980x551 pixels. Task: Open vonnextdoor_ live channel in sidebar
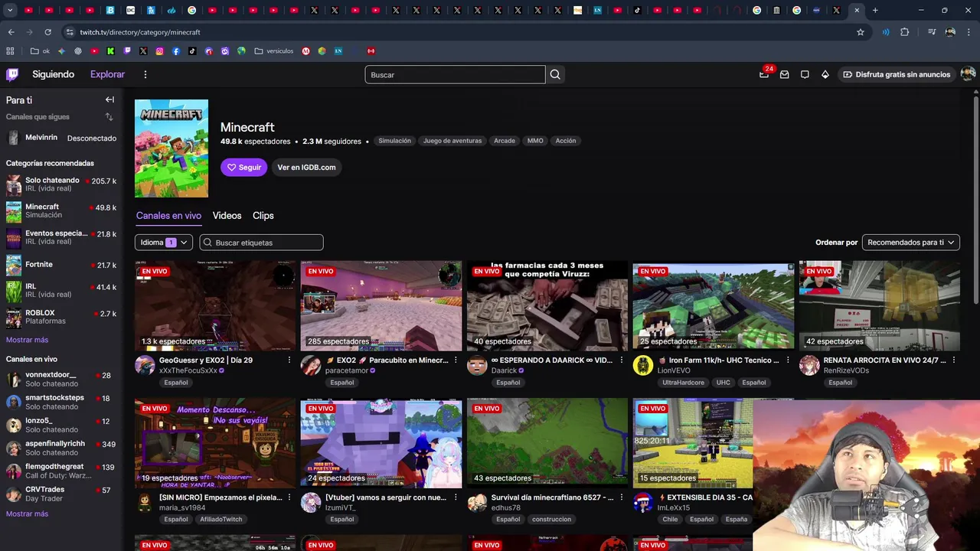click(x=61, y=379)
